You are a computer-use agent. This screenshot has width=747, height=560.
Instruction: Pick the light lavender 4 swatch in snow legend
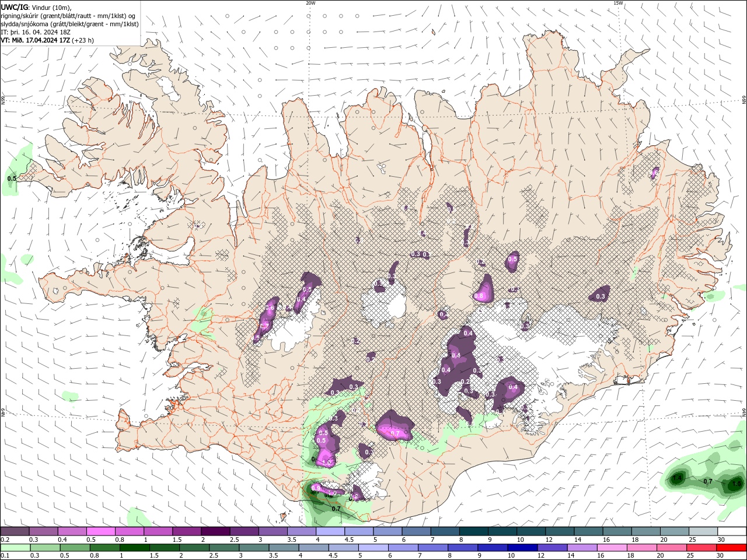330,531
